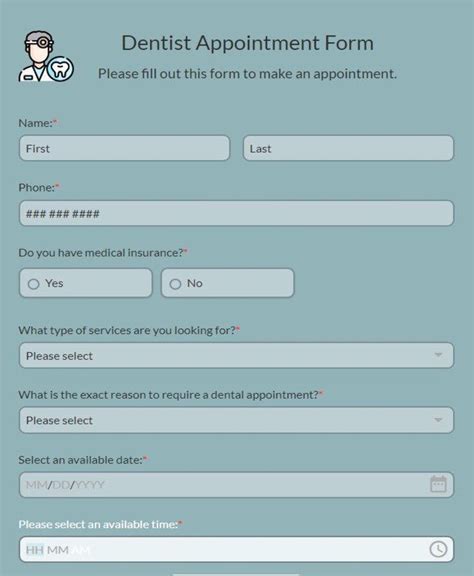Click the HH MM time field
This screenshot has width=474, height=576.
point(236,550)
